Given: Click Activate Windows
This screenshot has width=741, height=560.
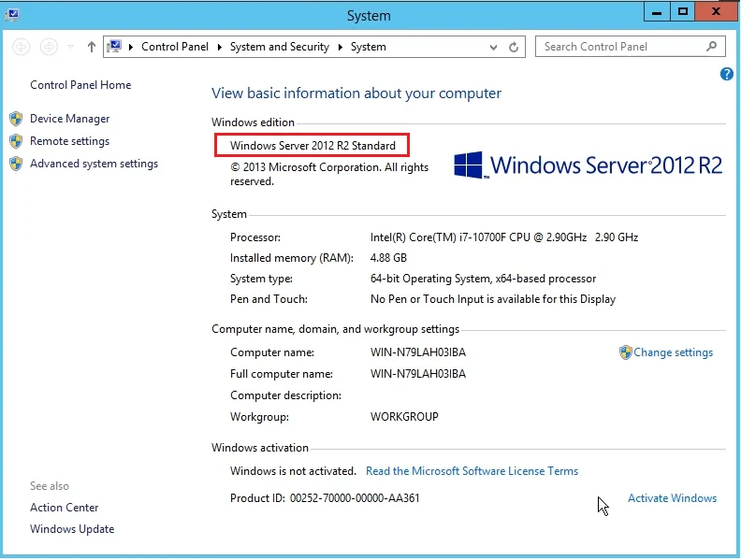Looking at the screenshot, I should (x=672, y=498).
